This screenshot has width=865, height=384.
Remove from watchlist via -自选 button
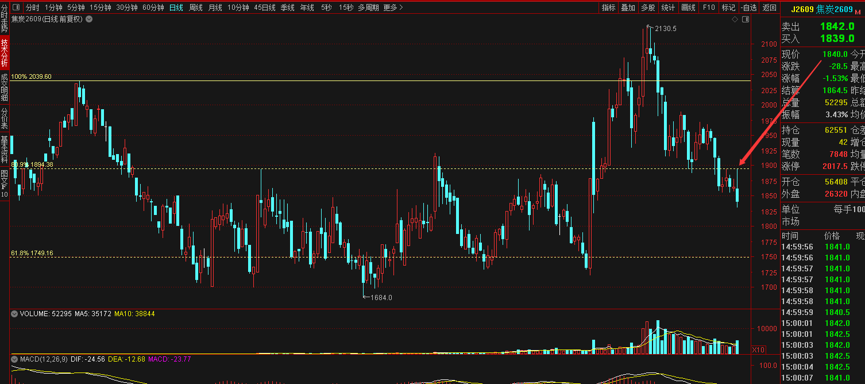click(x=748, y=8)
